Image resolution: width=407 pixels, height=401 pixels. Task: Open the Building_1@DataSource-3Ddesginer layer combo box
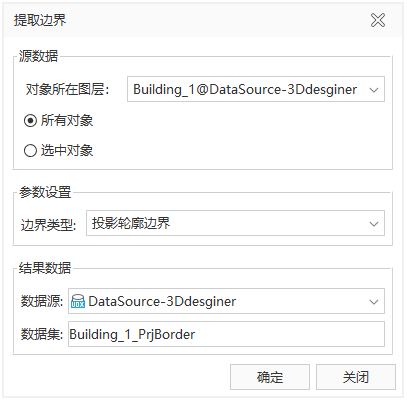click(256, 89)
